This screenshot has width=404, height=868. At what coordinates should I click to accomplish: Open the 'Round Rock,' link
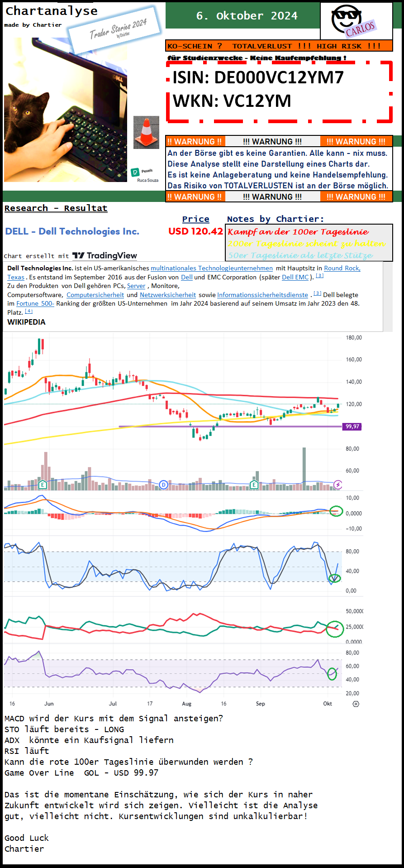(x=342, y=269)
